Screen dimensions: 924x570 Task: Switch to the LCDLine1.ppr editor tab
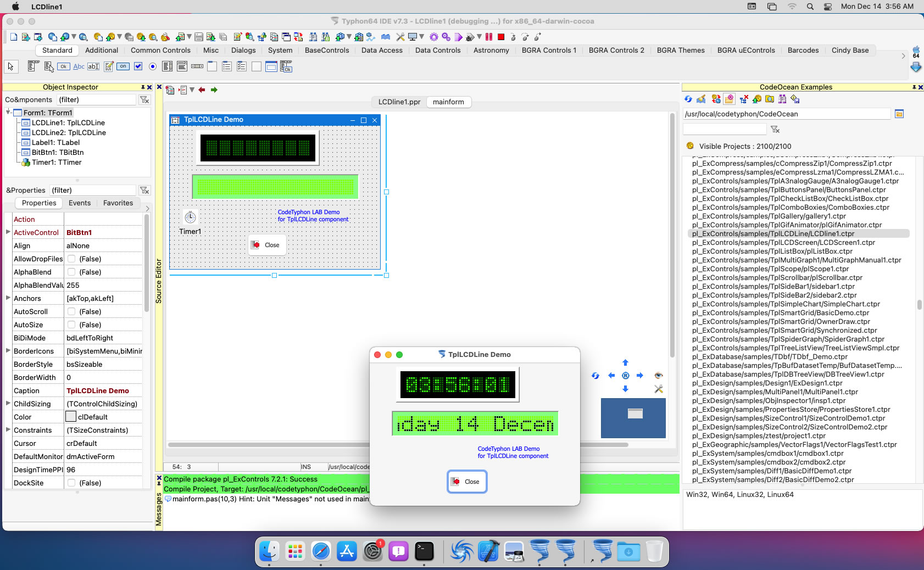pos(399,102)
